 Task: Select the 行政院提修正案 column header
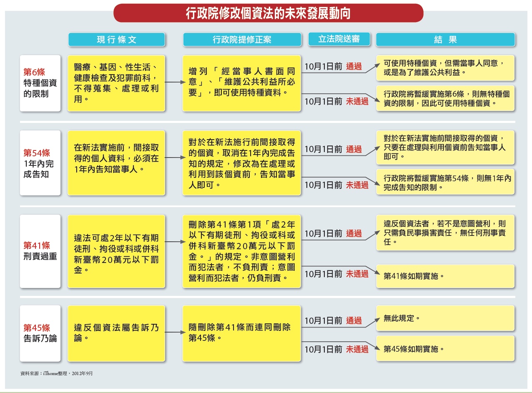tap(242, 40)
